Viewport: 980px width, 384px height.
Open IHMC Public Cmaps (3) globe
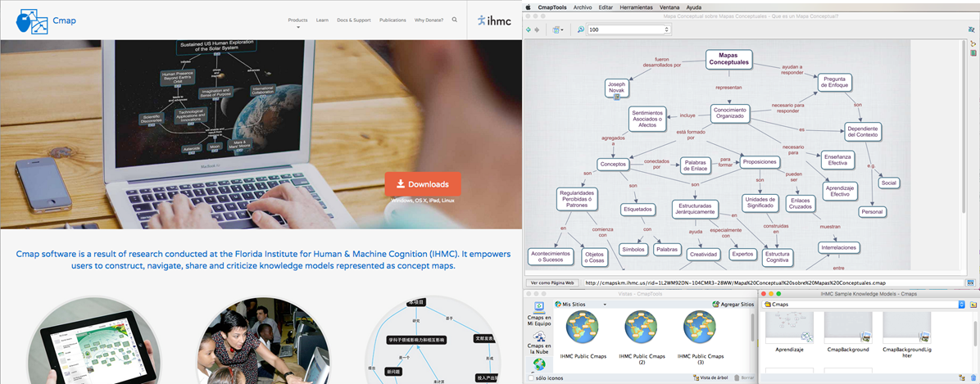coord(700,328)
